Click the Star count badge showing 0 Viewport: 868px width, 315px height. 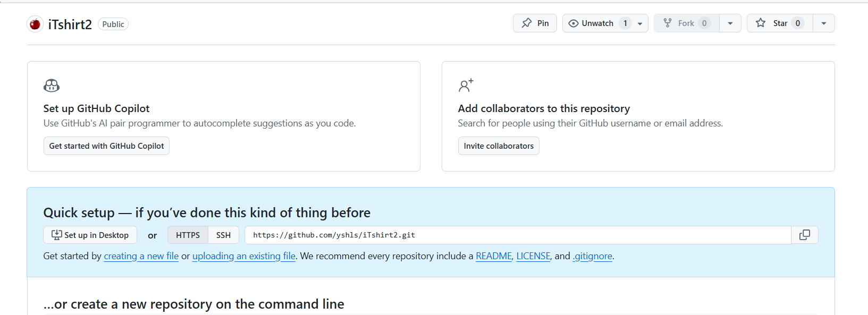click(x=798, y=23)
